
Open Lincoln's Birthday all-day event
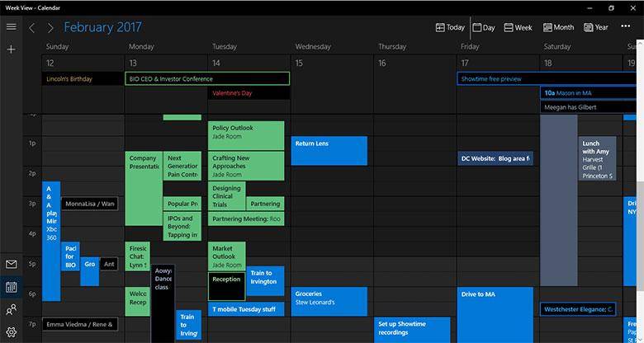pos(83,79)
